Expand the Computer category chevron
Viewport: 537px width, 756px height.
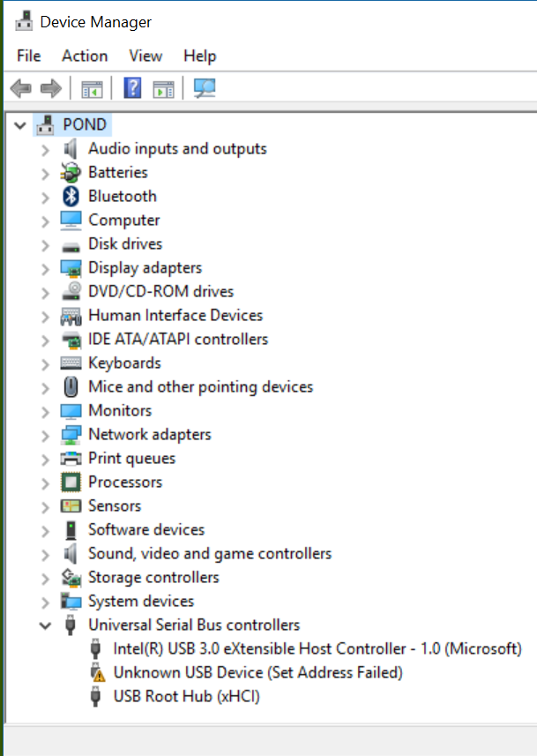[x=45, y=221]
